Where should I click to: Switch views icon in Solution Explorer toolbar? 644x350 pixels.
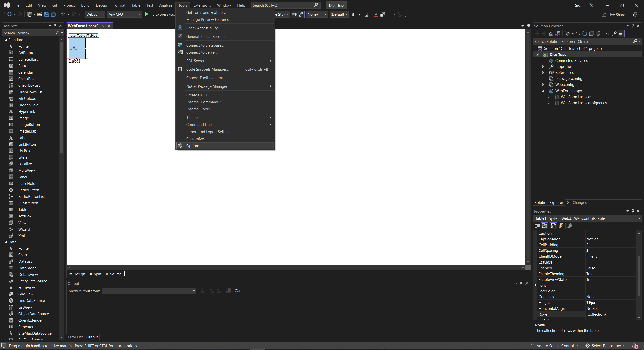coord(558,34)
